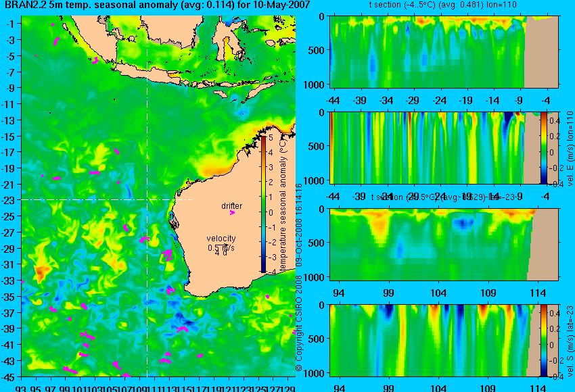Click latitude -5 on main map axis

[11, 56]
